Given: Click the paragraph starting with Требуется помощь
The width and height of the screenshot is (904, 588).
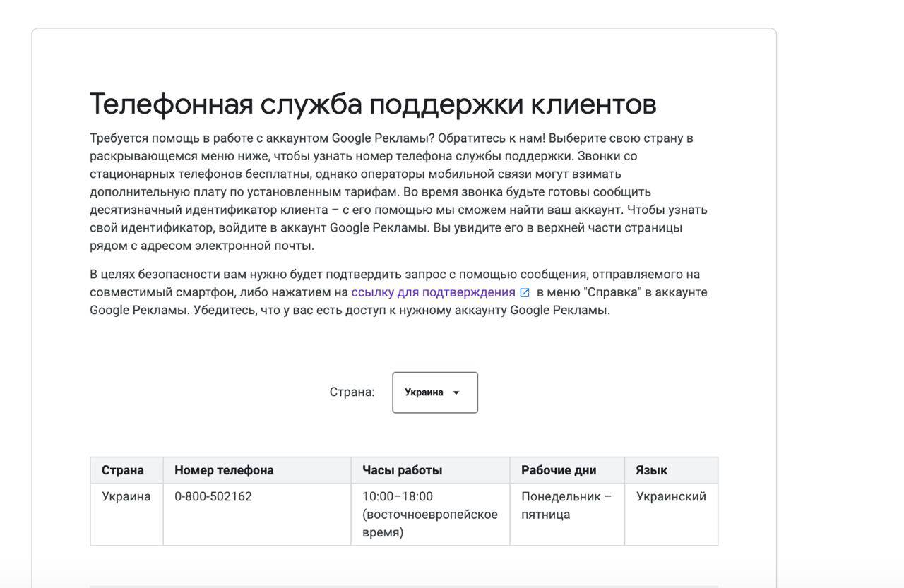Looking at the screenshot, I should (x=398, y=192).
